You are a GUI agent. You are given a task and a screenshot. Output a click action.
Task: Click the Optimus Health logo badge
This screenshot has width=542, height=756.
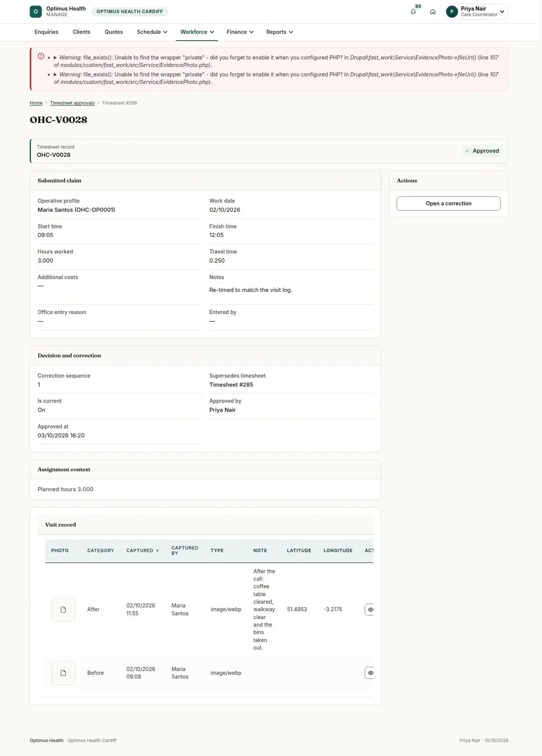click(x=36, y=12)
